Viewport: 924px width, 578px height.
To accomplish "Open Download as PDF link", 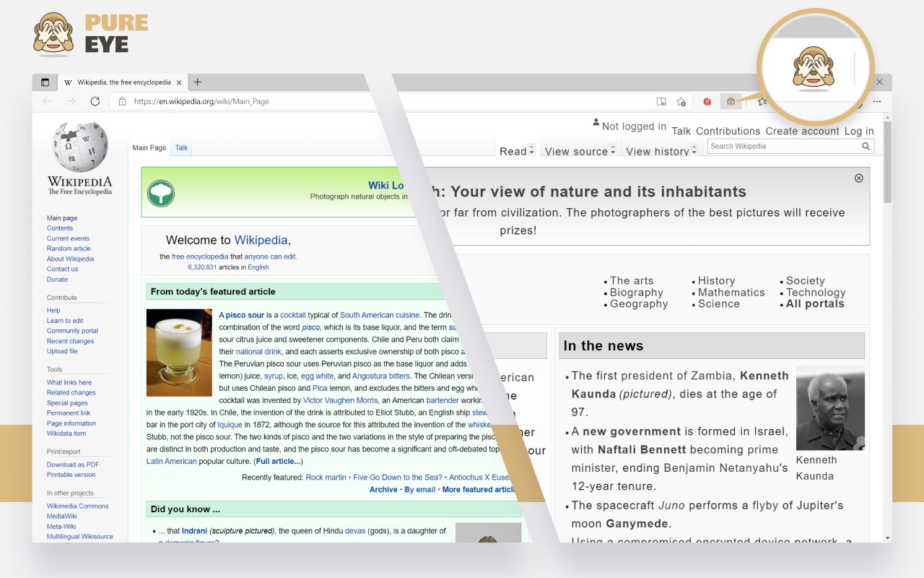I will click(x=73, y=465).
